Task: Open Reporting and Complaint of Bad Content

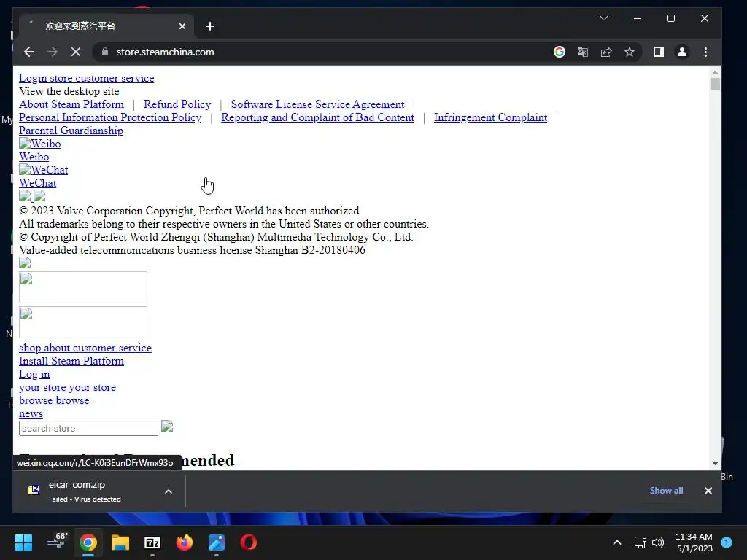Action: [x=318, y=117]
